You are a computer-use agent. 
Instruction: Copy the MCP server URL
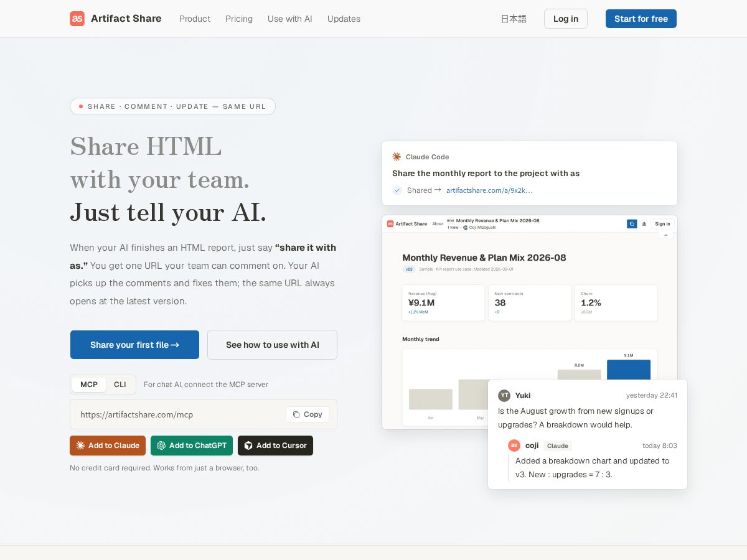pos(308,414)
